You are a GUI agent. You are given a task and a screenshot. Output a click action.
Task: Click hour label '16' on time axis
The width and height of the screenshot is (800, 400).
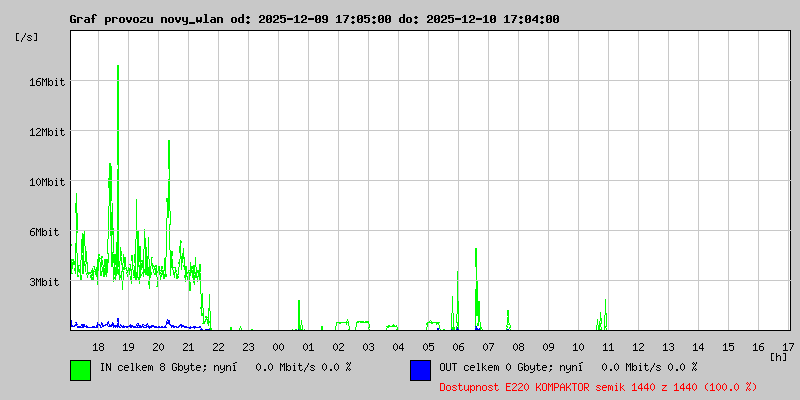[x=758, y=347]
